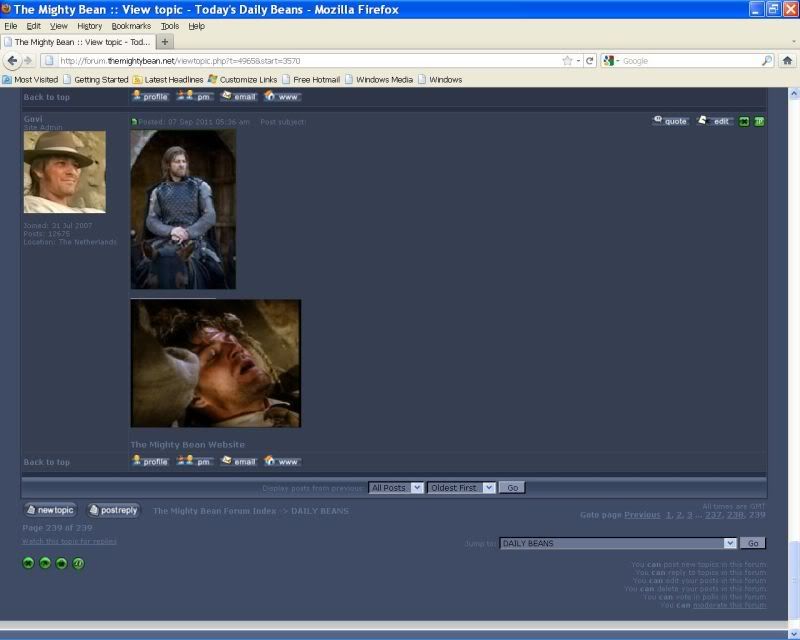
Task: Click the fourth green moderation icon
Action: coord(78,563)
